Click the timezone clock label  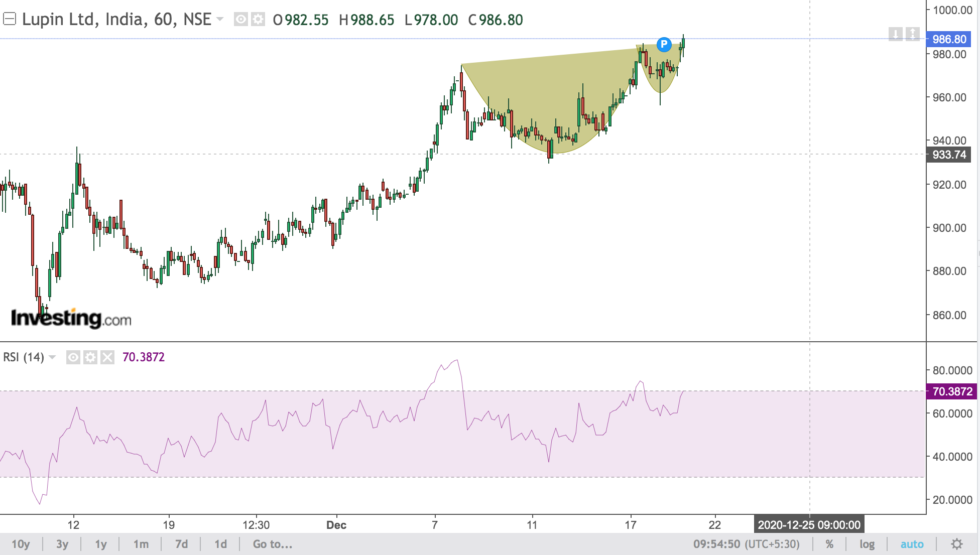tap(746, 544)
